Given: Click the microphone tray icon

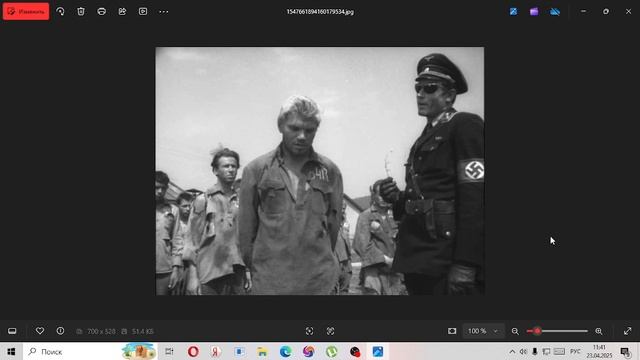Looking at the screenshot, I should point(535,351).
